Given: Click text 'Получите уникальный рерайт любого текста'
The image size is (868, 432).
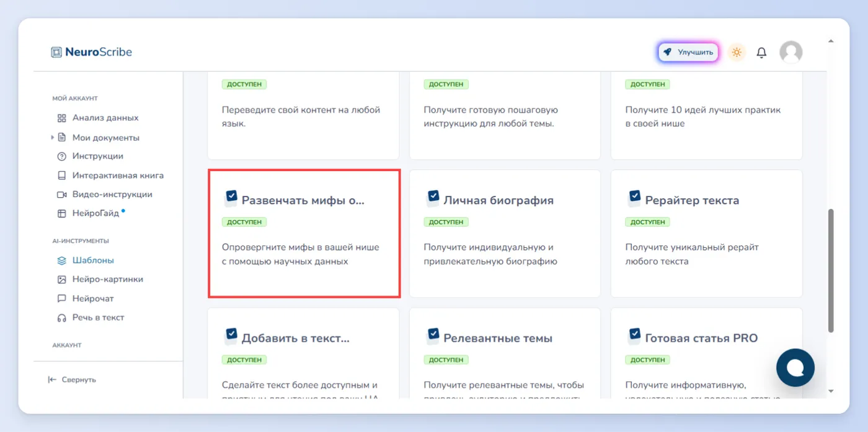Looking at the screenshot, I should coord(692,254).
